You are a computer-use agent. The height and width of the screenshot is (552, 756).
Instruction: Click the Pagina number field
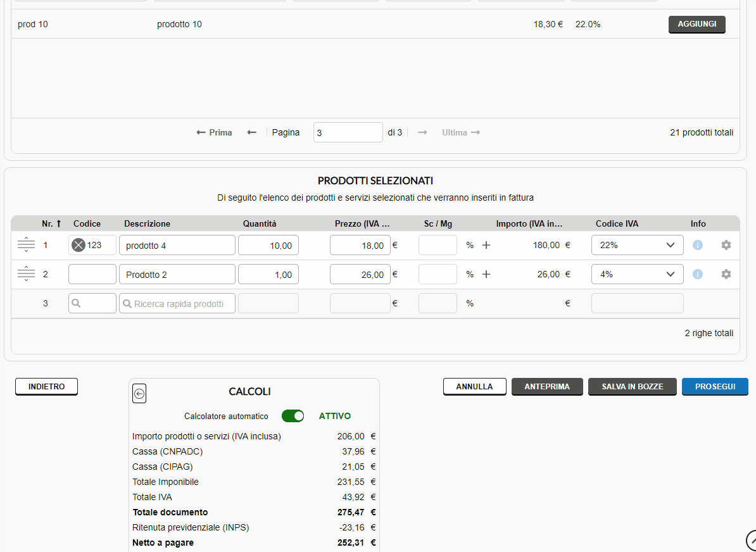(348, 132)
